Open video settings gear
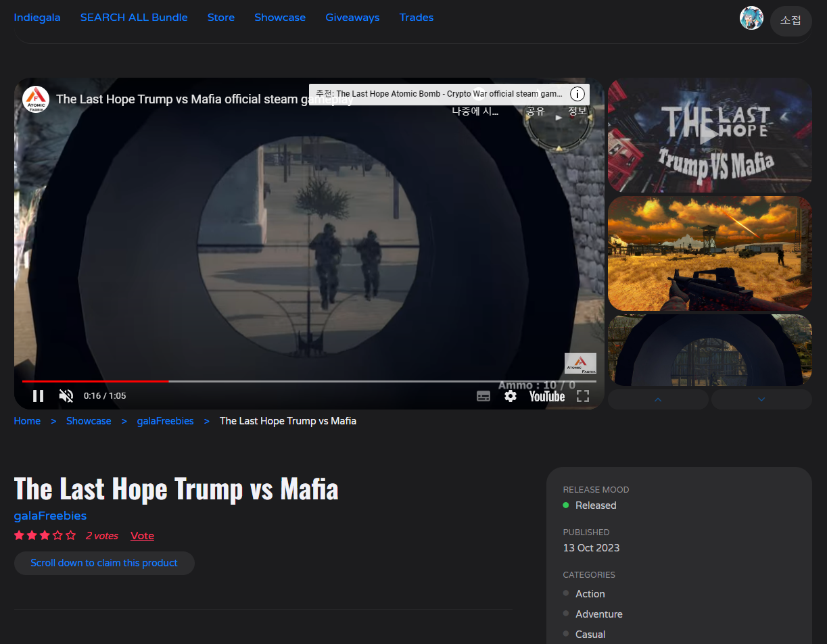Viewport: 827px width, 644px height. click(511, 396)
